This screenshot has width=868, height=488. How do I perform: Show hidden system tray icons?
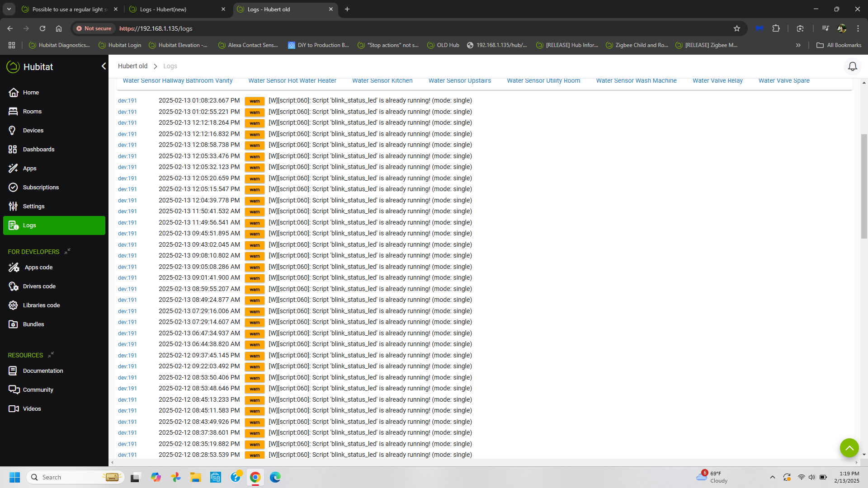tap(773, 477)
